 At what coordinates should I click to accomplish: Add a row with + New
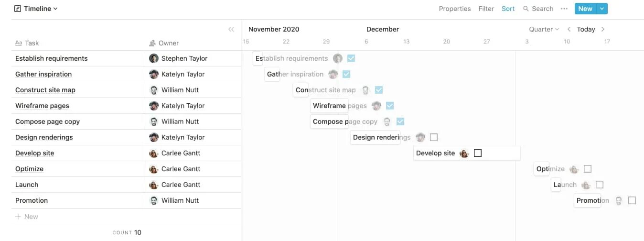tap(27, 217)
